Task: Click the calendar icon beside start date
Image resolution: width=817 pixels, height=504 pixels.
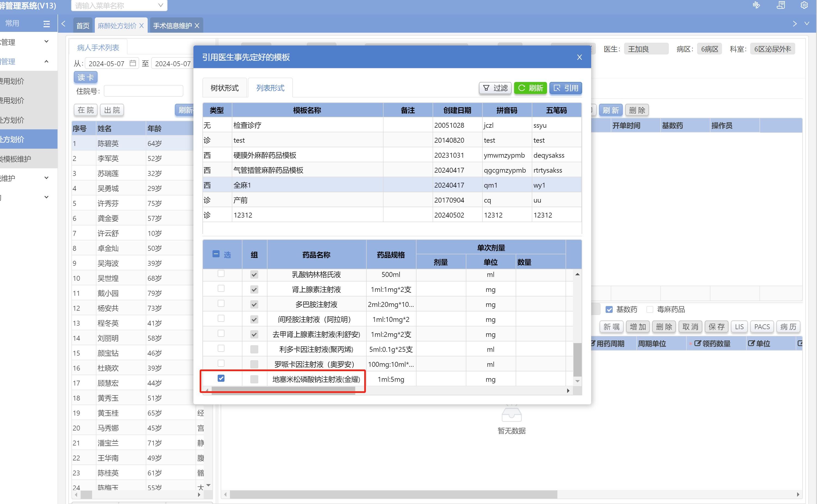Action: tap(133, 63)
